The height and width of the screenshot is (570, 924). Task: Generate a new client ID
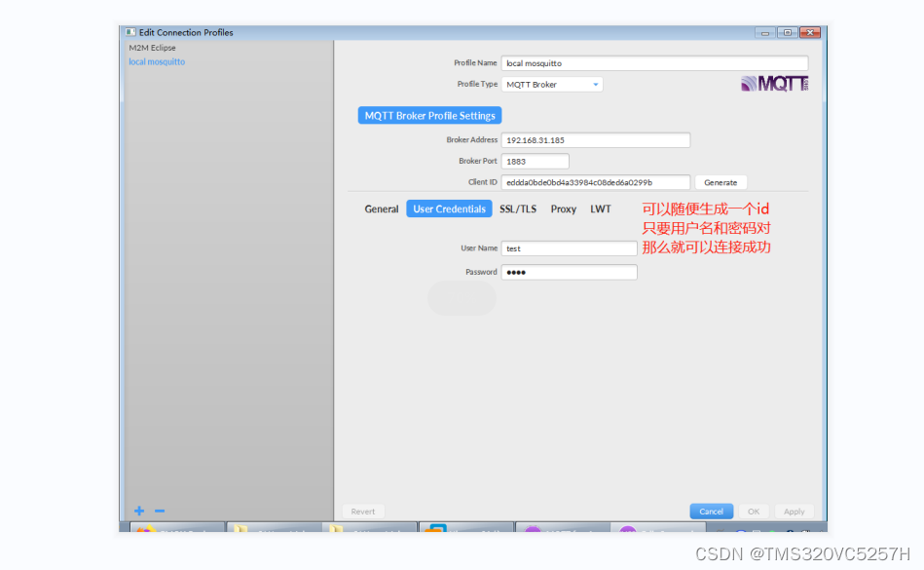pos(721,183)
